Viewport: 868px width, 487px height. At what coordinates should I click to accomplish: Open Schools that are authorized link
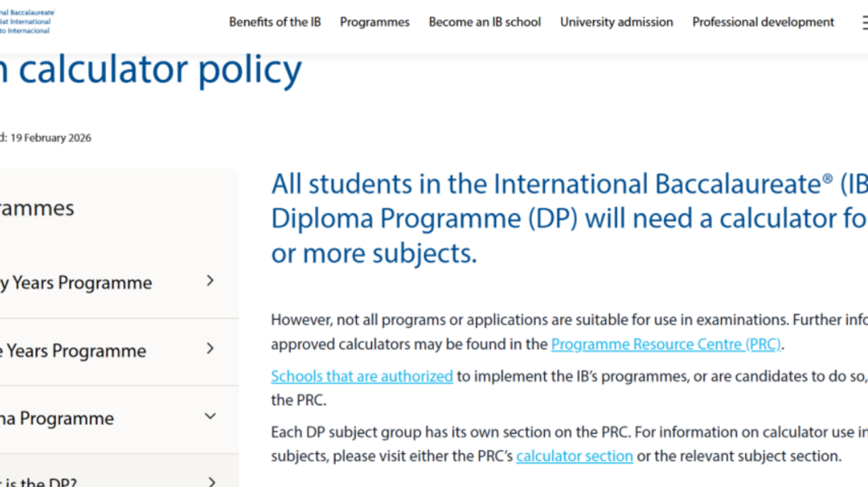[362, 376]
